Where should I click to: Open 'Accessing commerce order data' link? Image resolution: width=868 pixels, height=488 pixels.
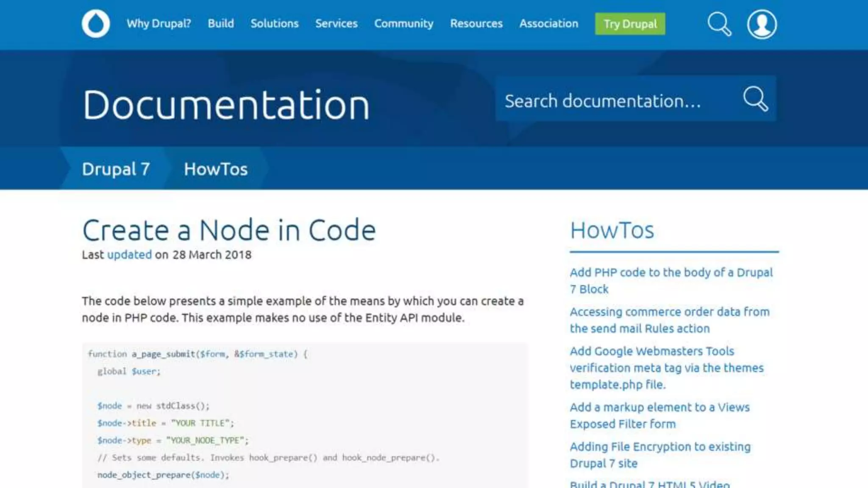pyautogui.click(x=669, y=312)
